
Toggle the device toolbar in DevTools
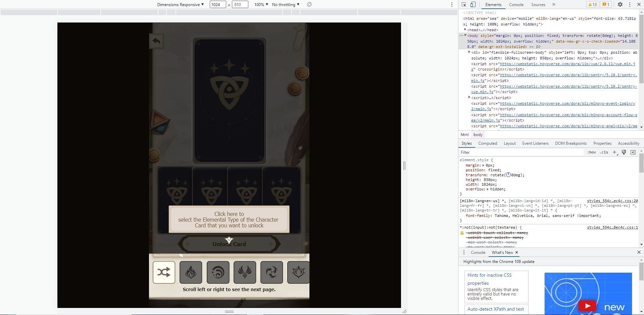pyautogui.click(x=473, y=4)
